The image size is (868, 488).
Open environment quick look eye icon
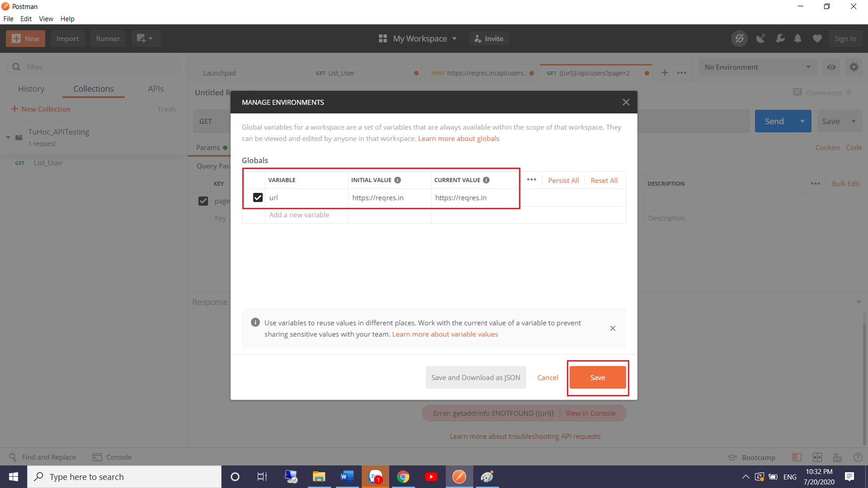pos(831,67)
